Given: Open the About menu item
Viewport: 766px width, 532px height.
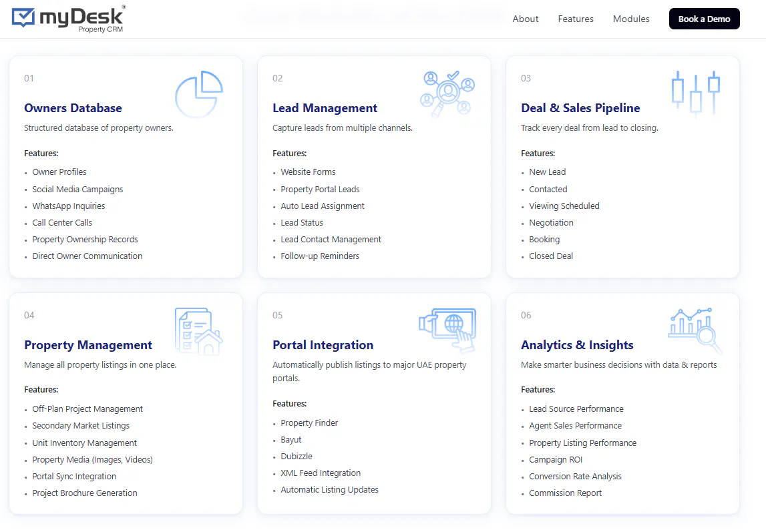Looking at the screenshot, I should [x=525, y=19].
